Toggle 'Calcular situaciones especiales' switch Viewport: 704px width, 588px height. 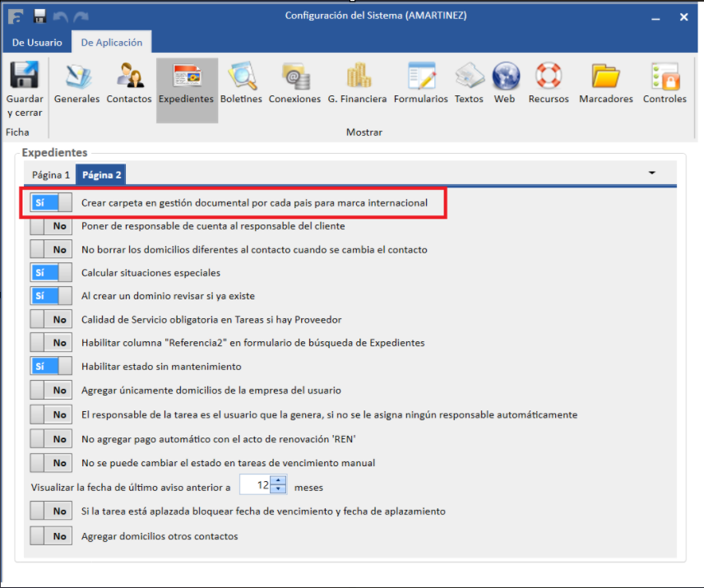pos(50,272)
